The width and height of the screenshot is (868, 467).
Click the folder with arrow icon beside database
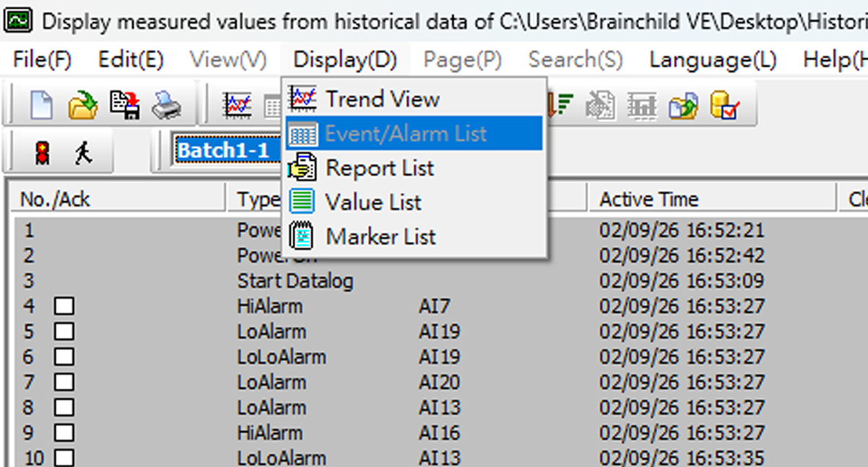coord(684,107)
